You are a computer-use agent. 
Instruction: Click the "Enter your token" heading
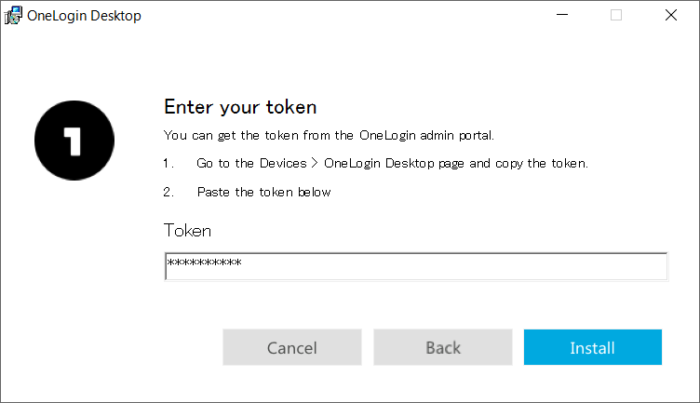[x=240, y=107]
